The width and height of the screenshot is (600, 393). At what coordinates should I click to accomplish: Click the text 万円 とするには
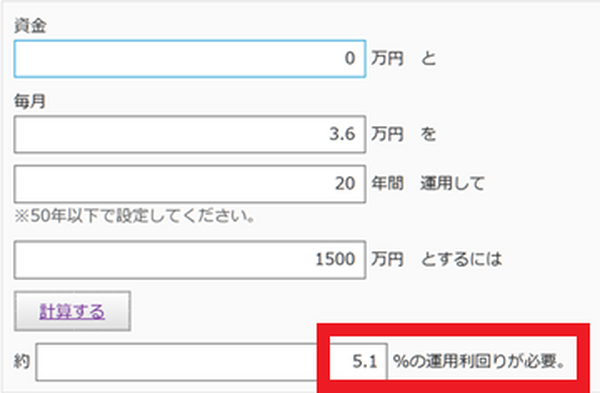click(436, 259)
